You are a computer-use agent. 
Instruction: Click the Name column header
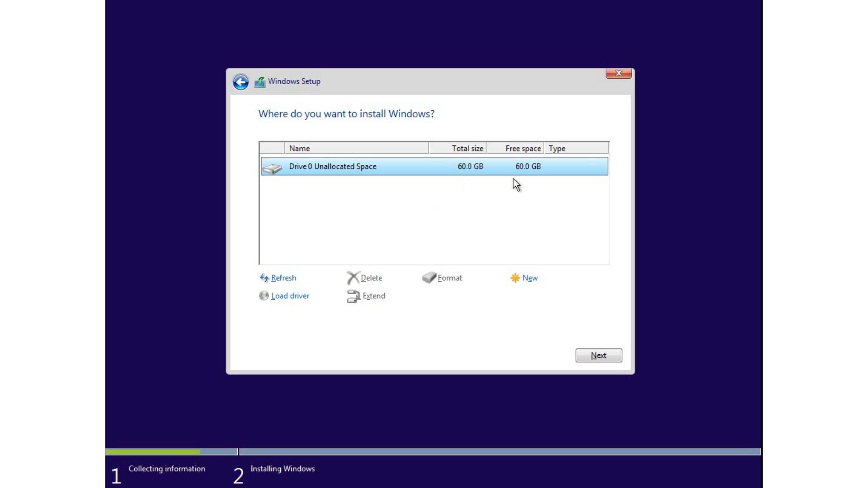356,148
